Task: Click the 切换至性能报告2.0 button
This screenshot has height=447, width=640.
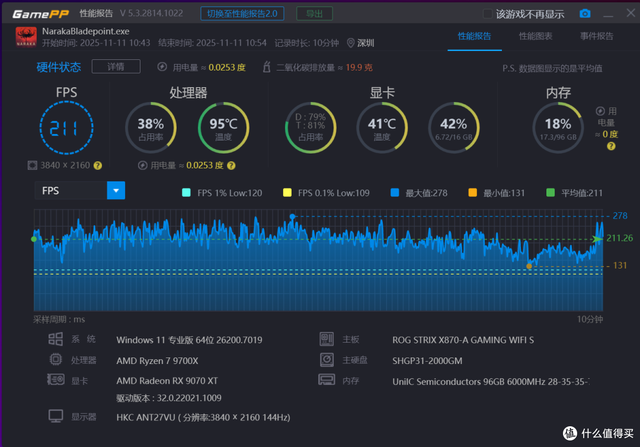Action: click(242, 13)
